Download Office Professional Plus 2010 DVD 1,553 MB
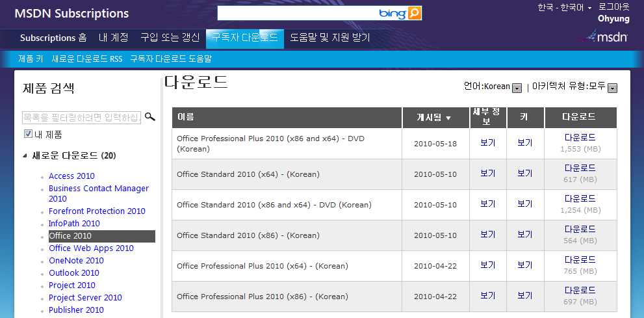The width and height of the screenshot is (644, 318). [x=580, y=138]
